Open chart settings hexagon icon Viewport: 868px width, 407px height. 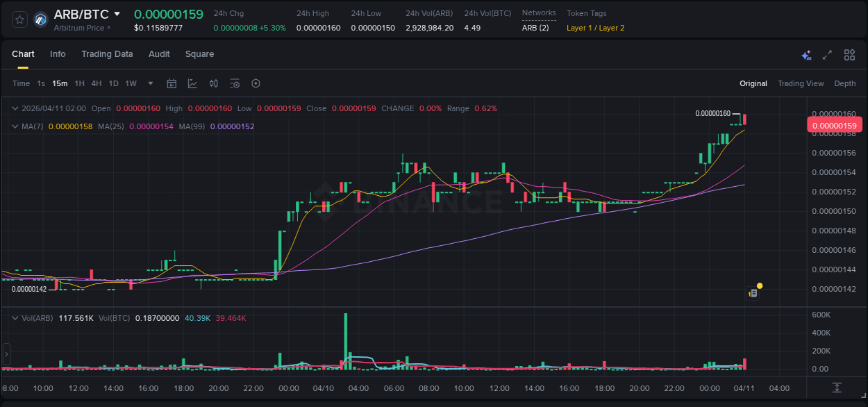(x=256, y=83)
